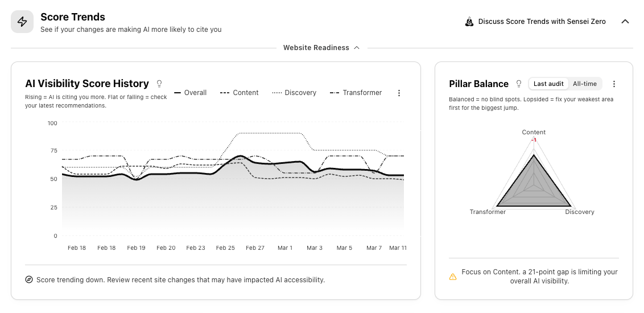Open three-dot menu on score history chart
Viewport: 644px width, 313px height.
click(x=399, y=93)
